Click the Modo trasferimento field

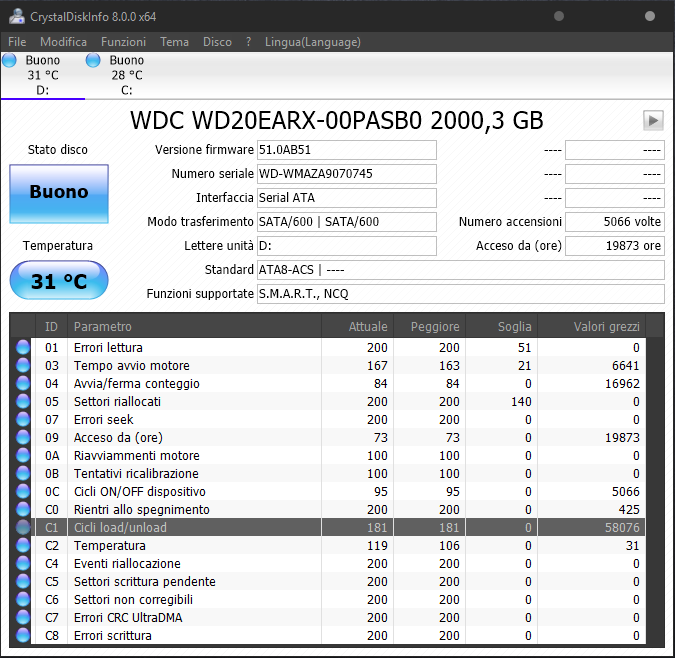[x=347, y=222]
